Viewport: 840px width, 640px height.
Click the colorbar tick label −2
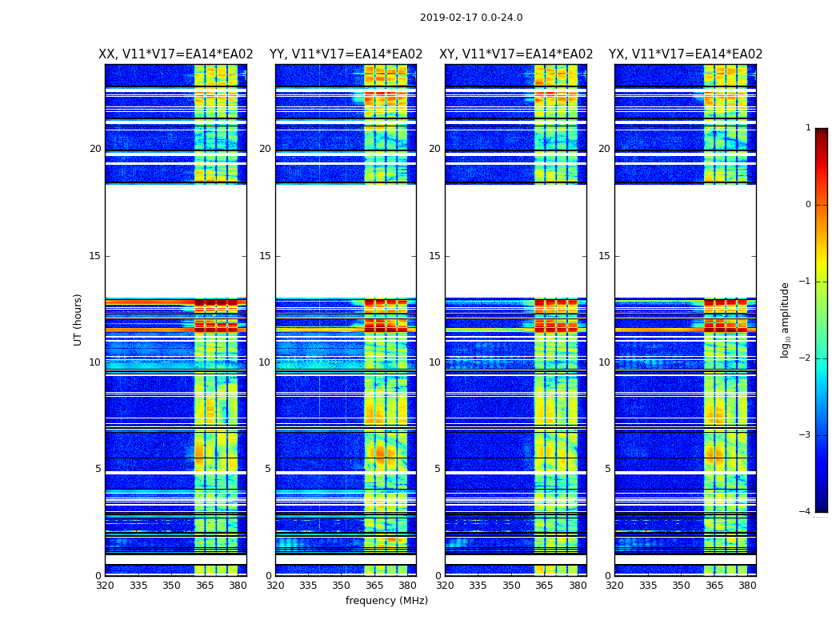(805, 358)
